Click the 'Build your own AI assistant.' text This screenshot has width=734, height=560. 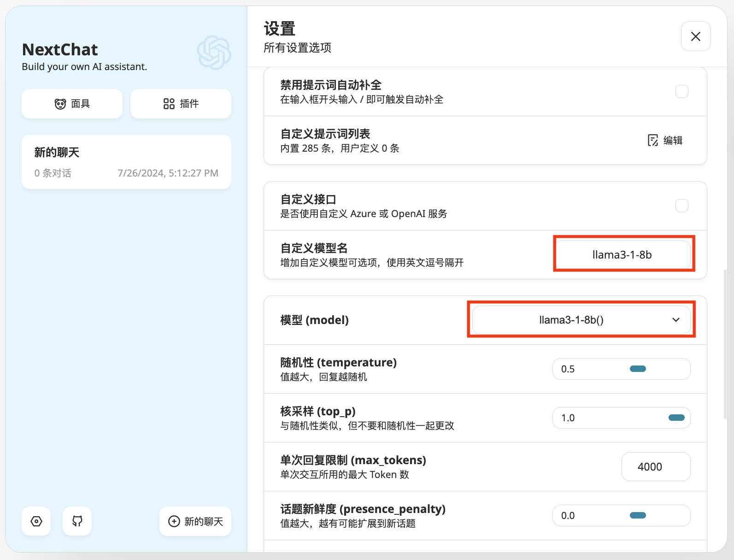[84, 67]
